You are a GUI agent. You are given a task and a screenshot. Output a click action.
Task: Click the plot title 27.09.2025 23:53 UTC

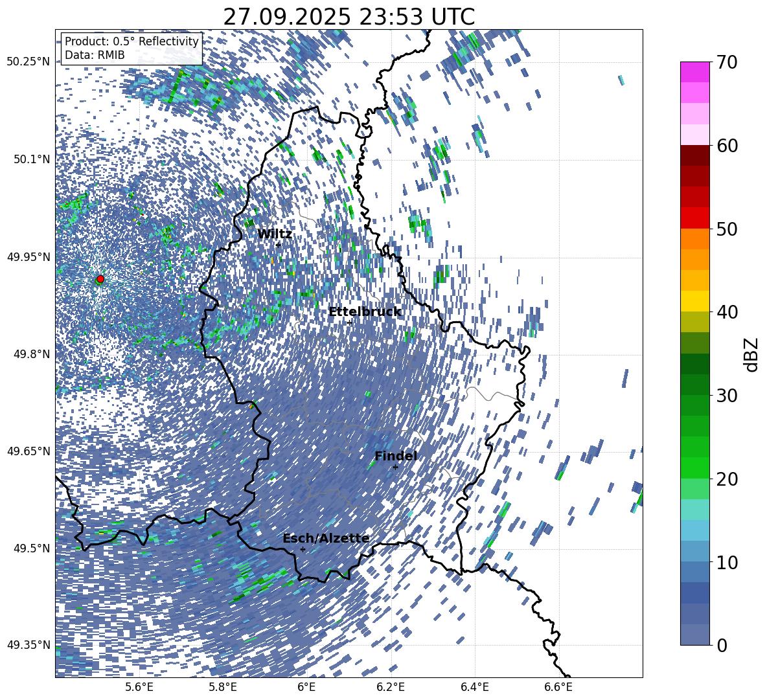click(x=349, y=17)
